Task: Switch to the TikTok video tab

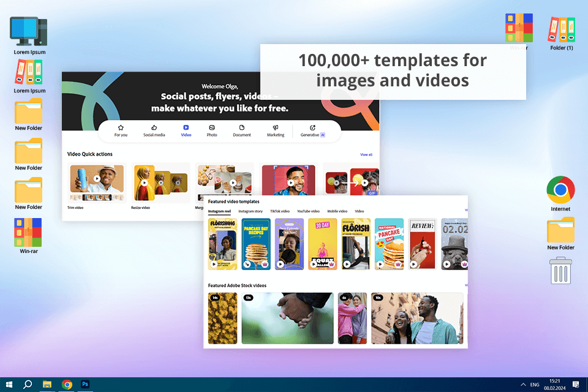Action: 280,211
